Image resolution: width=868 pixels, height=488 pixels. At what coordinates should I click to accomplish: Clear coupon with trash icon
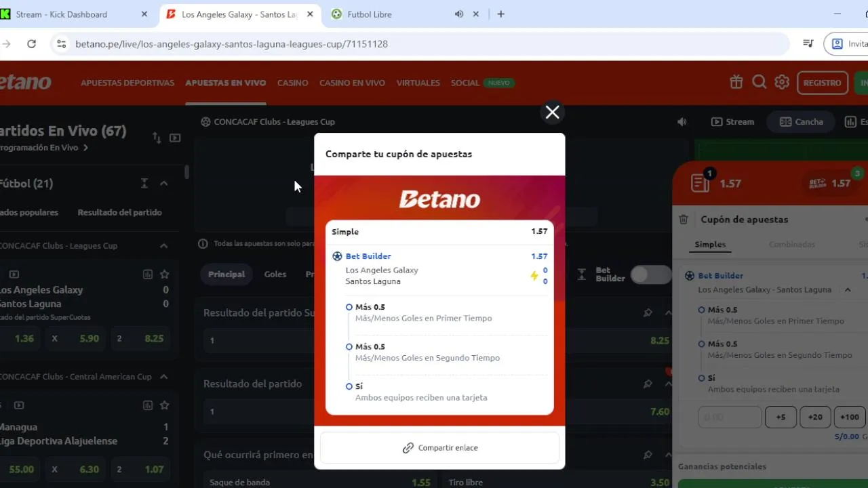pos(684,220)
